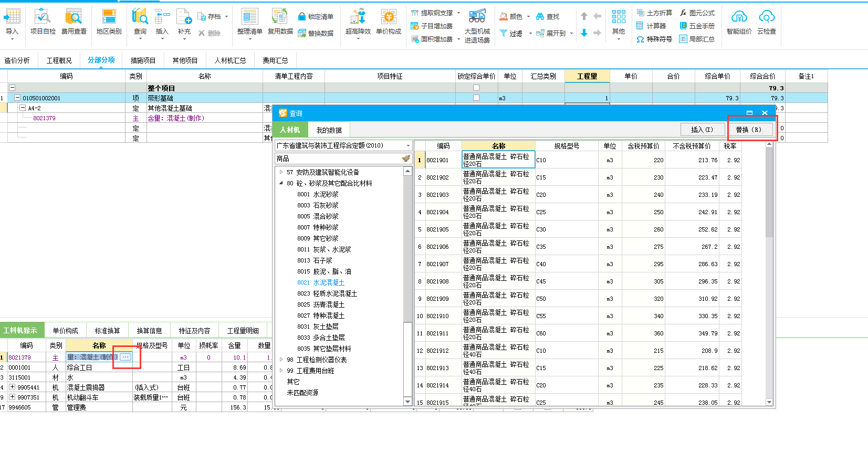Image resolution: width=868 pixels, height=463 pixels.
Task: Switch to 措施项目 tab
Action: click(143, 60)
